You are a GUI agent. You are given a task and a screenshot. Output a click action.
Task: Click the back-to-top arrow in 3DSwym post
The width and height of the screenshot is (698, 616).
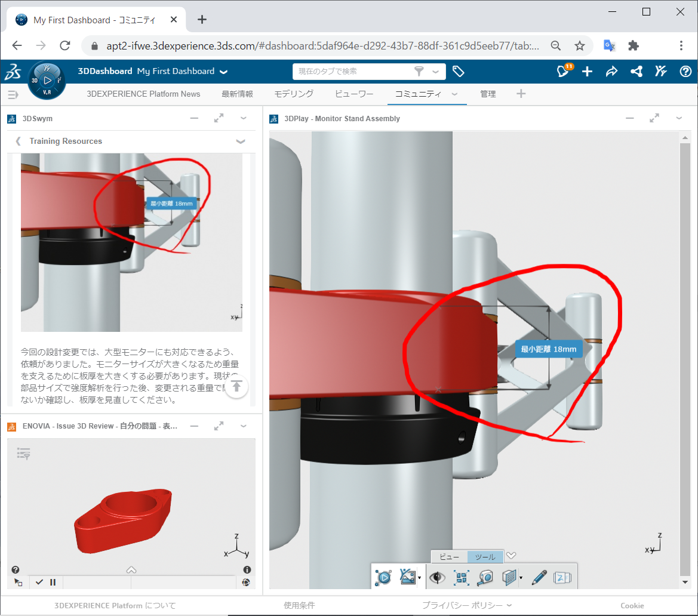(236, 386)
